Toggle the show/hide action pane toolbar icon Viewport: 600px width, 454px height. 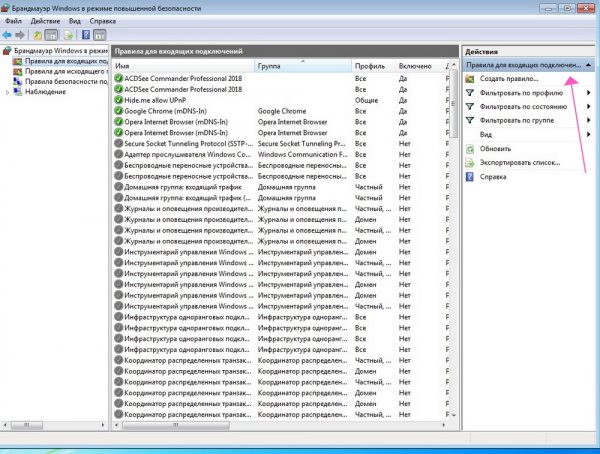99,35
